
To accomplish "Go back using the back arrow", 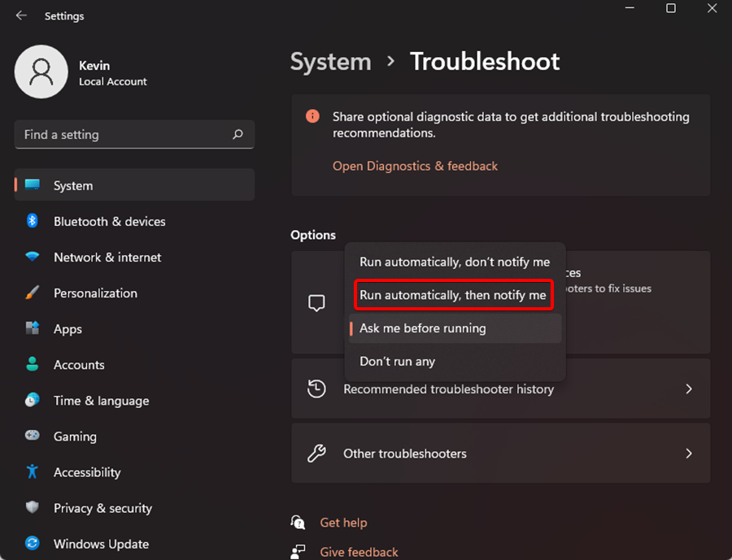I will (21, 15).
